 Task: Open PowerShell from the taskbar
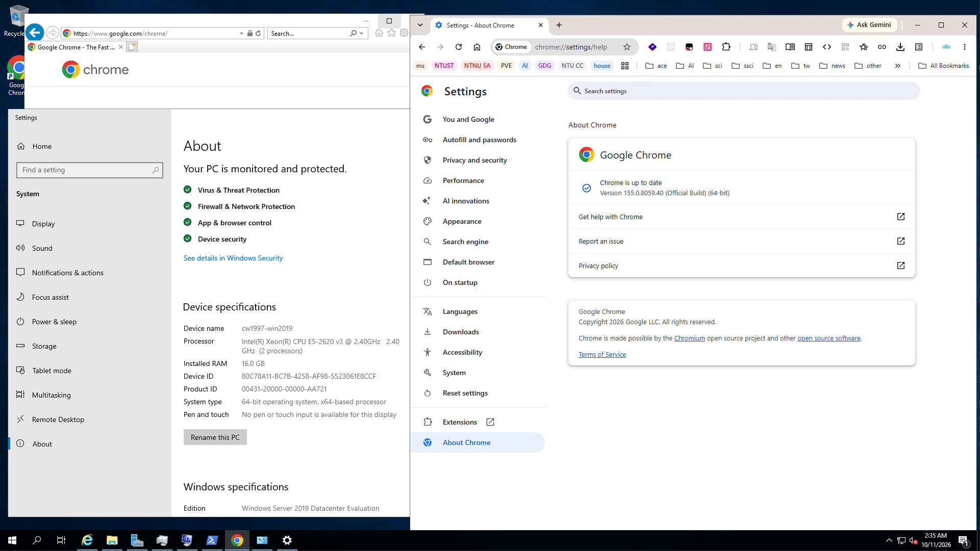(x=212, y=540)
